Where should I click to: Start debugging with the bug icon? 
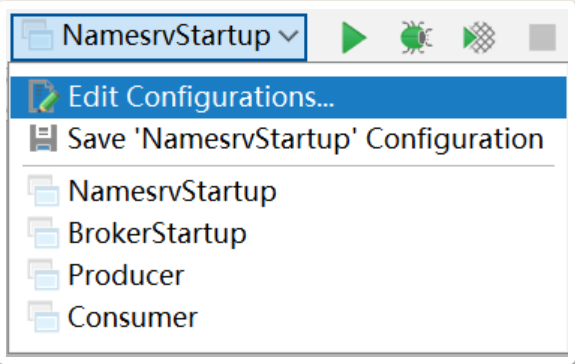[x=416, y=37]
